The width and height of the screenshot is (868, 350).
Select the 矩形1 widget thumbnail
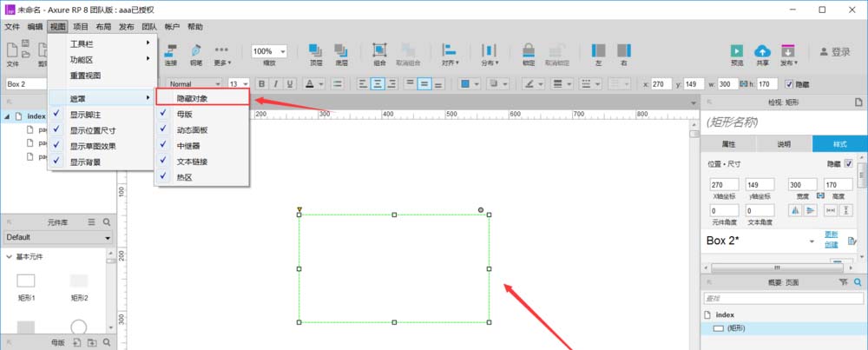point(25,281)
